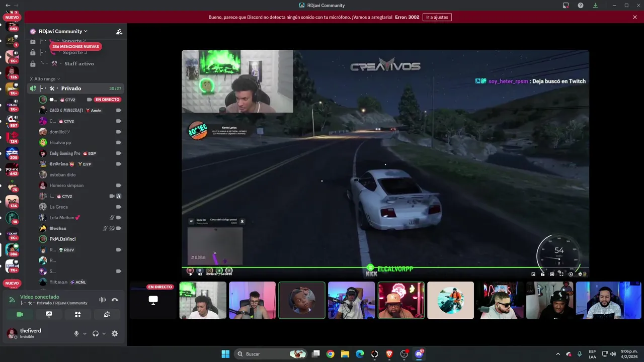Image resolution: width=644 pixels, height=362 pixels.
Task: Select participant 'PkM.DaVinci'
Action: click(x=80, y=239)
